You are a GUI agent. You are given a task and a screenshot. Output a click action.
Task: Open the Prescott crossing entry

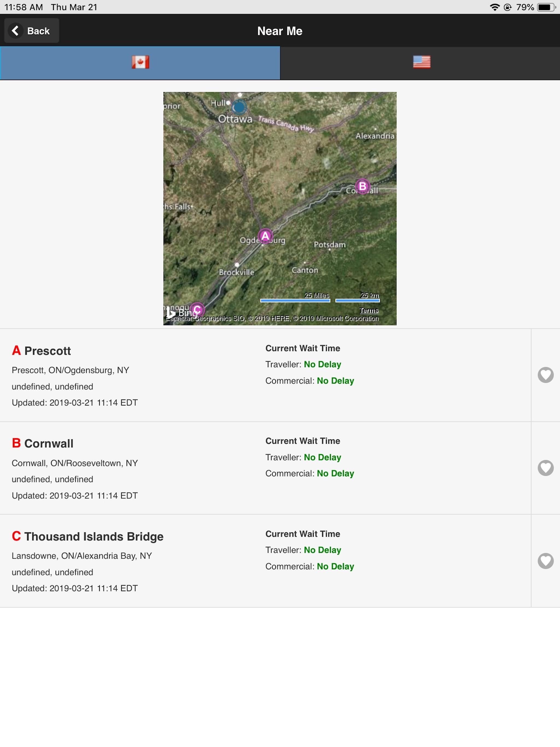47,351
